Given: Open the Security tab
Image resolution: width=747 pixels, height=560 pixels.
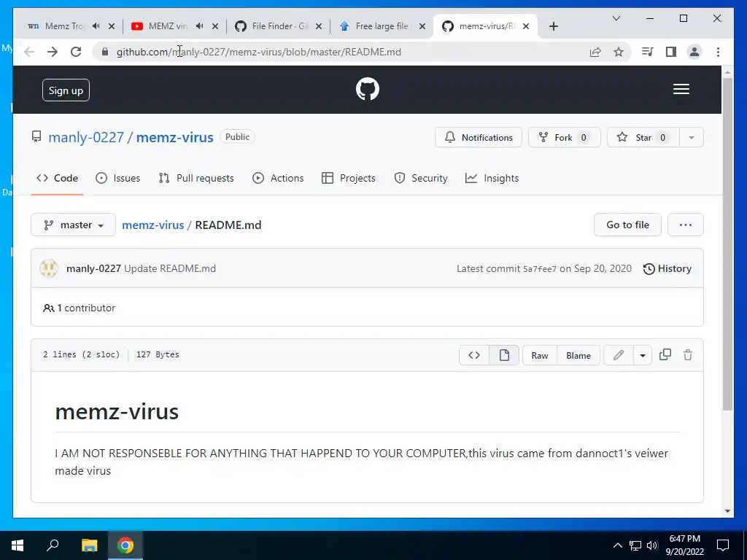Looking at the screenshot, I should [x=421, y=178].
